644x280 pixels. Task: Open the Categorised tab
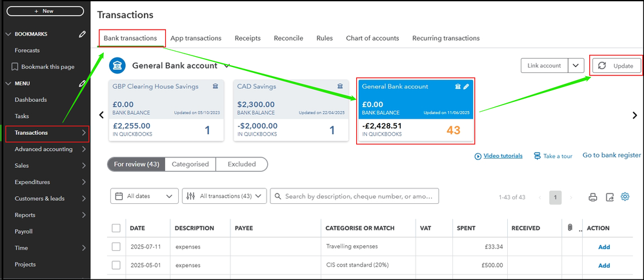[x=190, y=164]
